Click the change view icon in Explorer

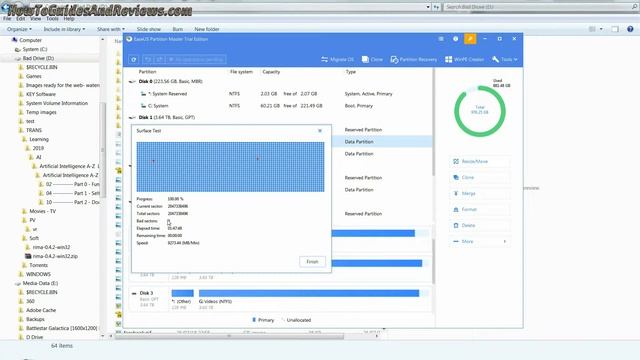point(592,29)
